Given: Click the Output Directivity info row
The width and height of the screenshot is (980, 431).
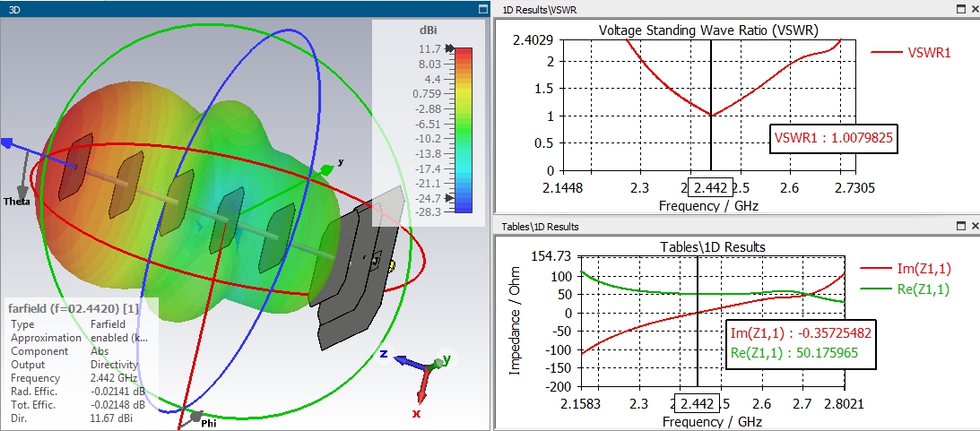Looking at the screenshot, I should click(x=74, y=365).
